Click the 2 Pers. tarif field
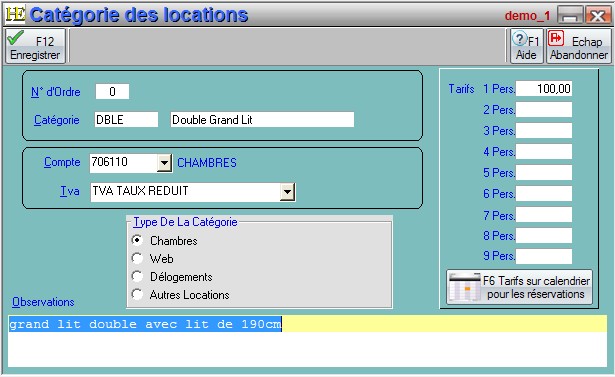 (544, 109)
